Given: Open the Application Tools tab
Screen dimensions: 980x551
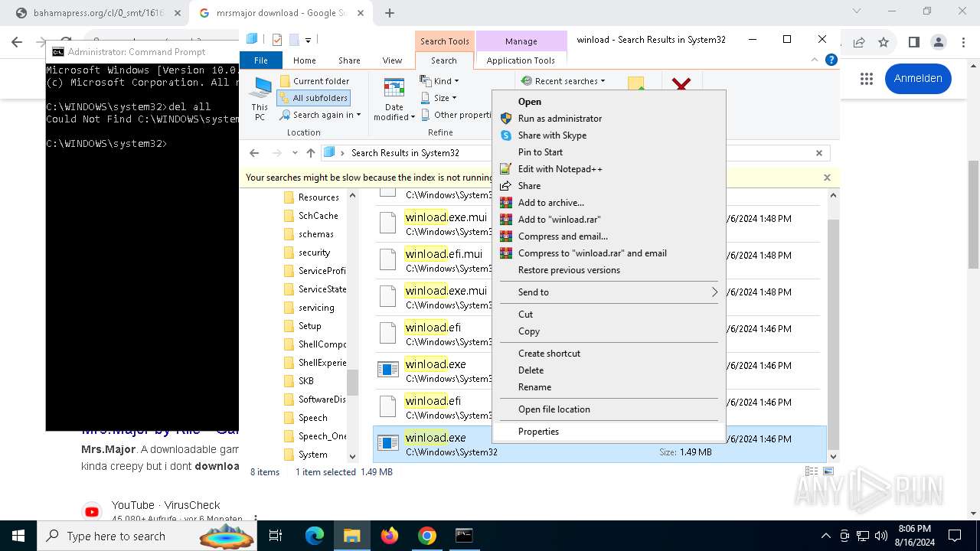Looking at the screenshot, I should 521,60.
